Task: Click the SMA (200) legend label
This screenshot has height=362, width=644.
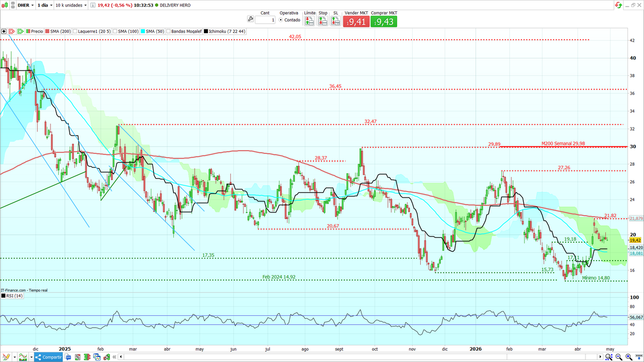Action: pyautogui.click(x=61, y=31)
